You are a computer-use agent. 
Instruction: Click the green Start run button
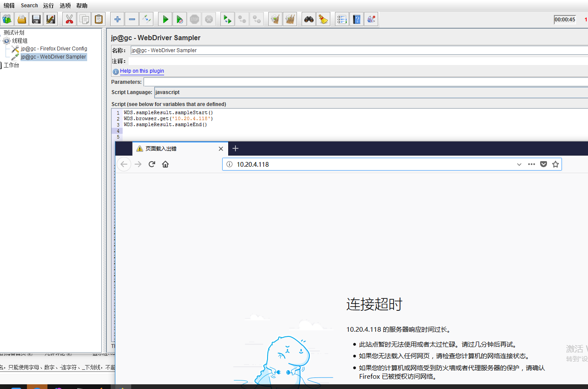tap(165, 19)
